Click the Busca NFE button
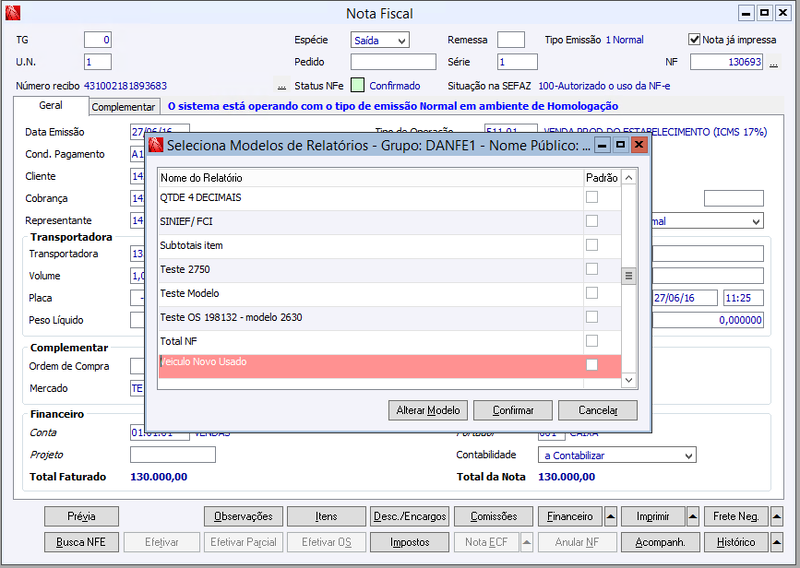 pyautogui.click(x=82, y=542)
